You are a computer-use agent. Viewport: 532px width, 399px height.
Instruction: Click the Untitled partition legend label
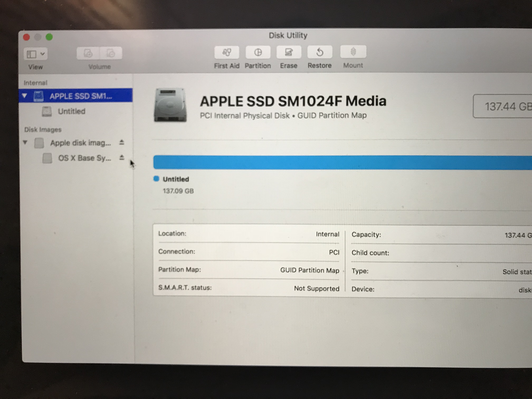176,179
